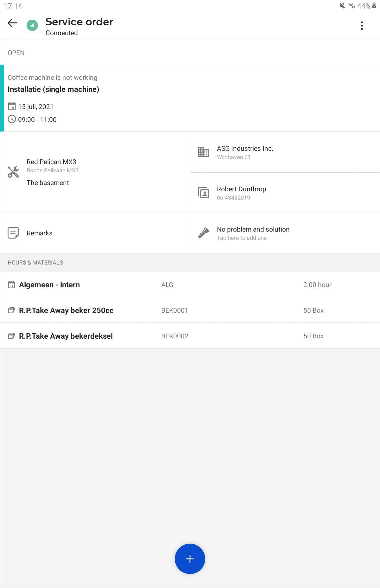Tap the date 15 juli, 2021
This screenshot has height=588, width=380.
pyautogui.click(x=35, y=107)
